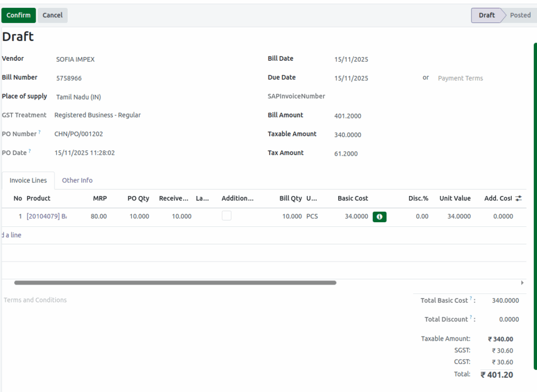The image size is (537, 392).
Task: Open the column settings adjust icon
Action: pyautogui.click(x=519, y=199)
